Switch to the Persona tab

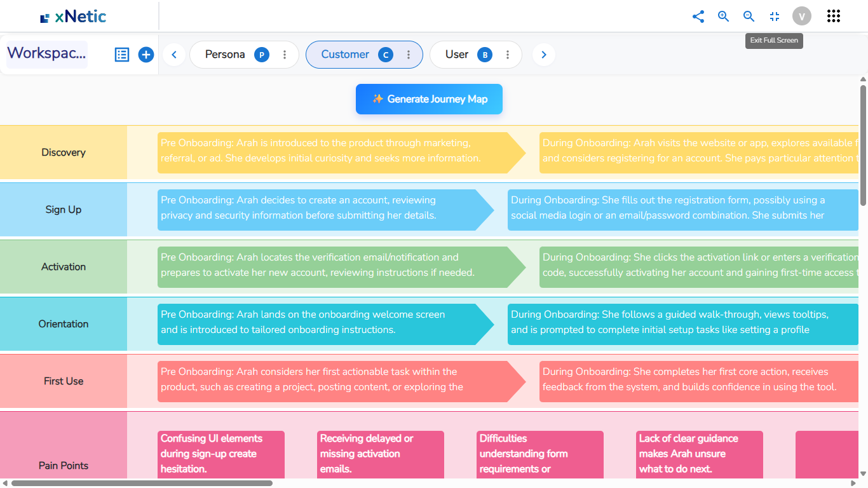coord(225,55)
